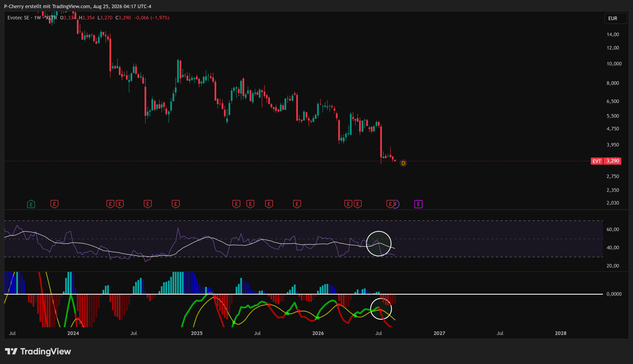Click the magenta upcoming earnings E marker
Image resolution: width=633 pixels, height=364 pixels.
coord(418,204)
